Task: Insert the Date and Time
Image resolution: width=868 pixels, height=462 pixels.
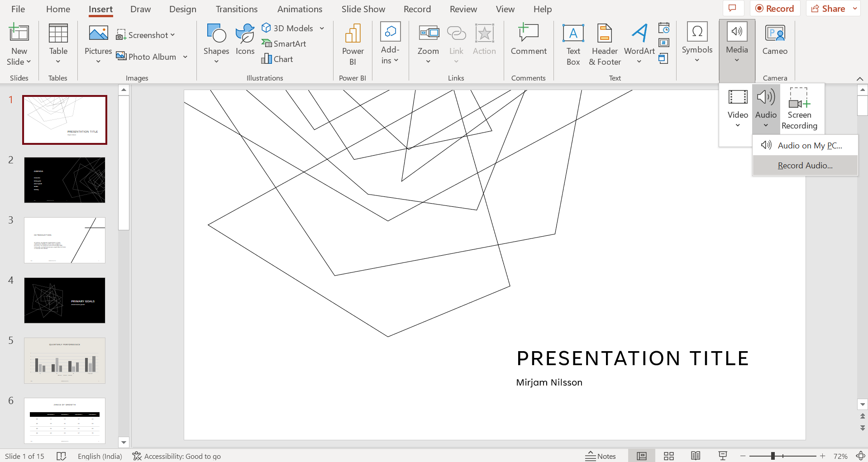Action: click(663, 28)
